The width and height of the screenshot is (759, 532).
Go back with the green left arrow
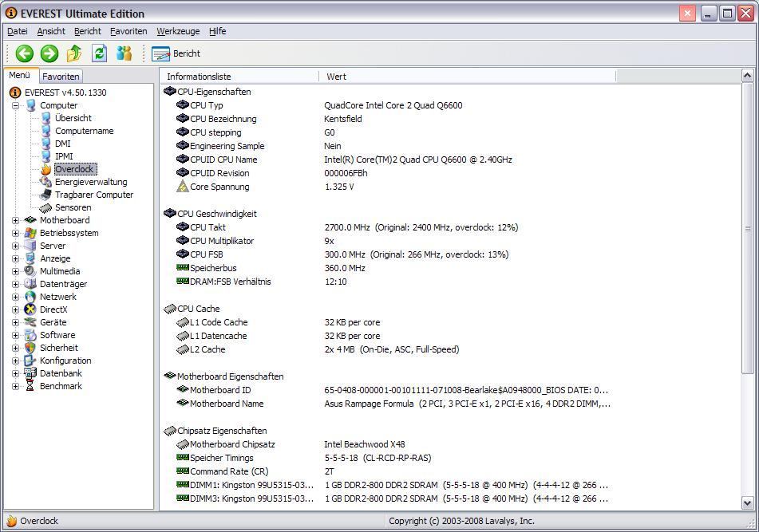(24, 53)
